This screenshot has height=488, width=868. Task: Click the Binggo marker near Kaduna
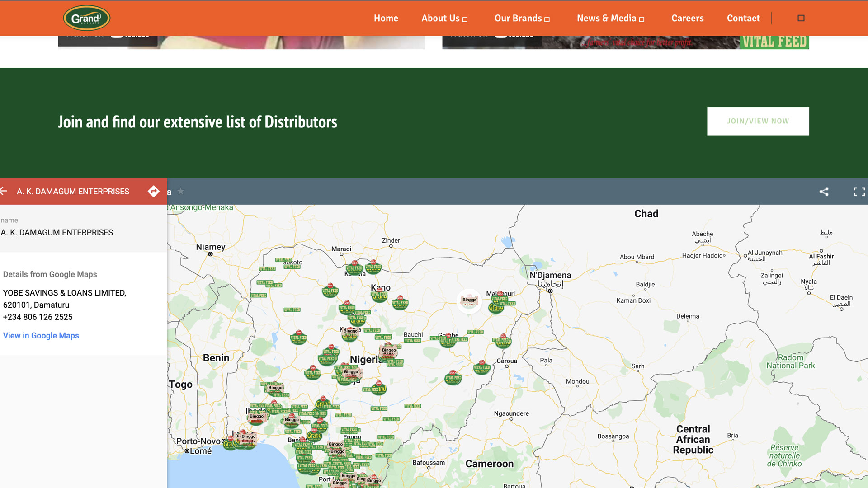point(350,333)
